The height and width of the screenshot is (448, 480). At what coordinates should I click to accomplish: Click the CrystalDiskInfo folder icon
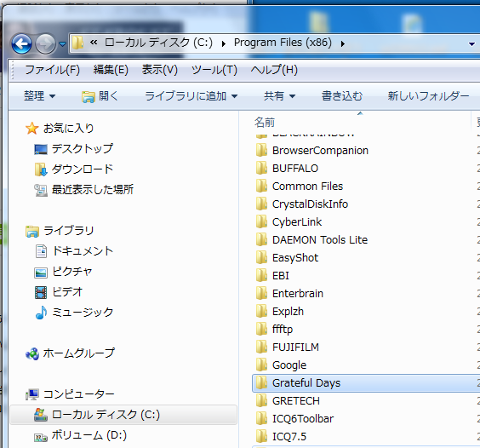click(261, 204)
